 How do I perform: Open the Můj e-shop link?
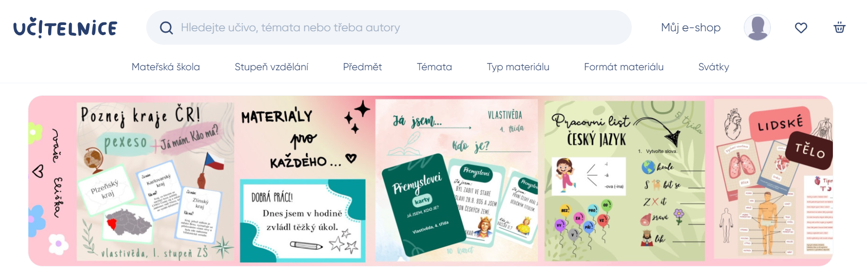pyautogui.click(x=690, y=27)
